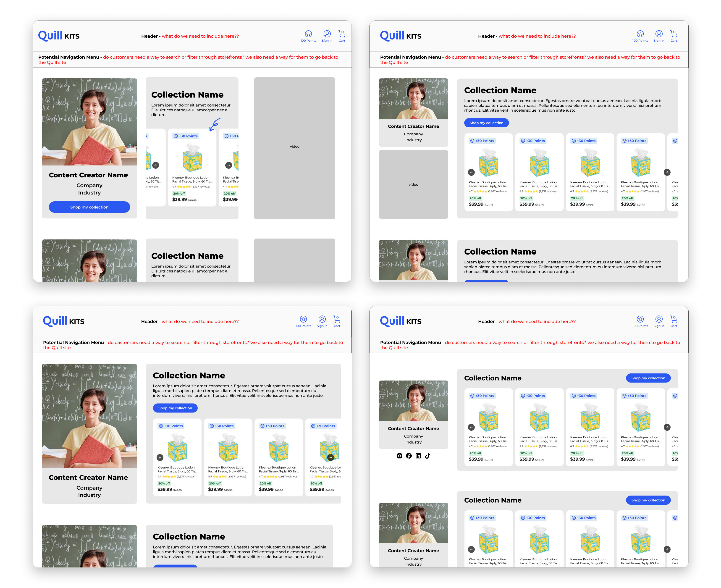Click the creator photo above the social media icons
Screen dimensions: 721x588
pyautogui.click(x=413, y=401)
